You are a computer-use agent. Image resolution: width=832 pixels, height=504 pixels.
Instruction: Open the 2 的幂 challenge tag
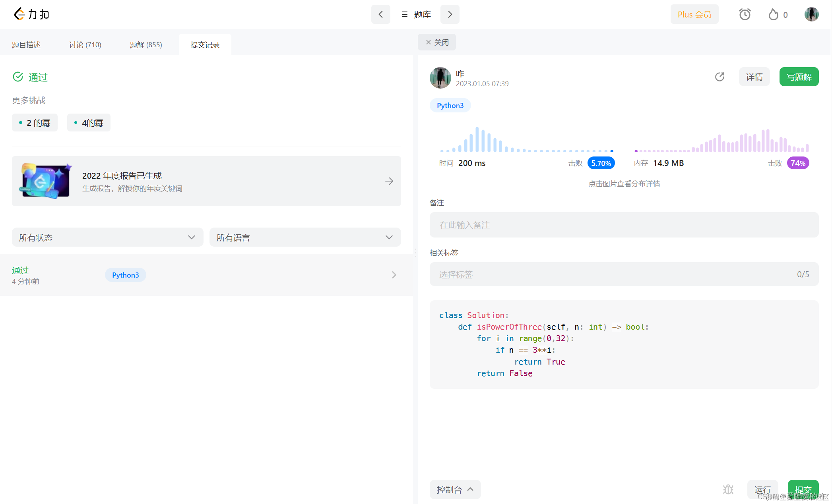coord(35,123)
